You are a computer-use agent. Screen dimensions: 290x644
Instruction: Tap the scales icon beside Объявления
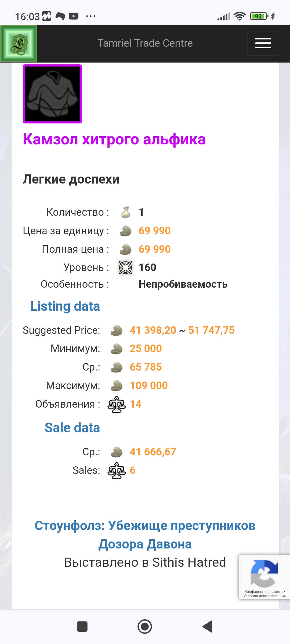(117, 404)
